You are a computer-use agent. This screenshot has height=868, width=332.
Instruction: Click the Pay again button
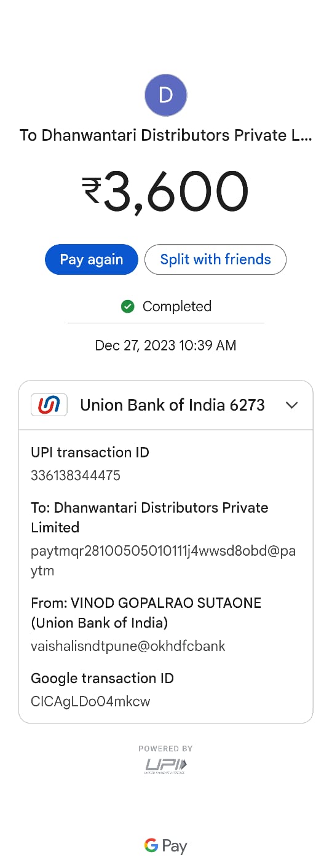click(92, 259)
